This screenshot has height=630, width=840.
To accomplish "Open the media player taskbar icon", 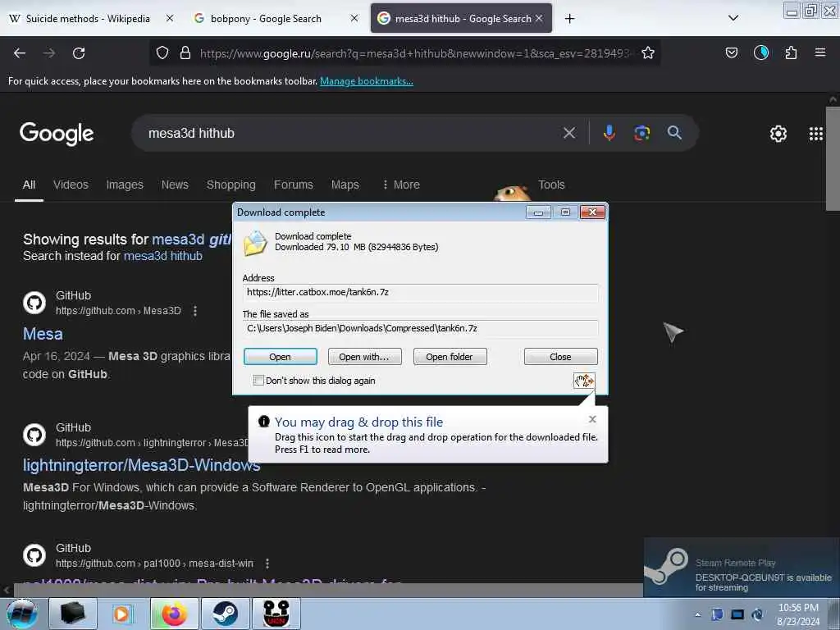I will 121,614.
